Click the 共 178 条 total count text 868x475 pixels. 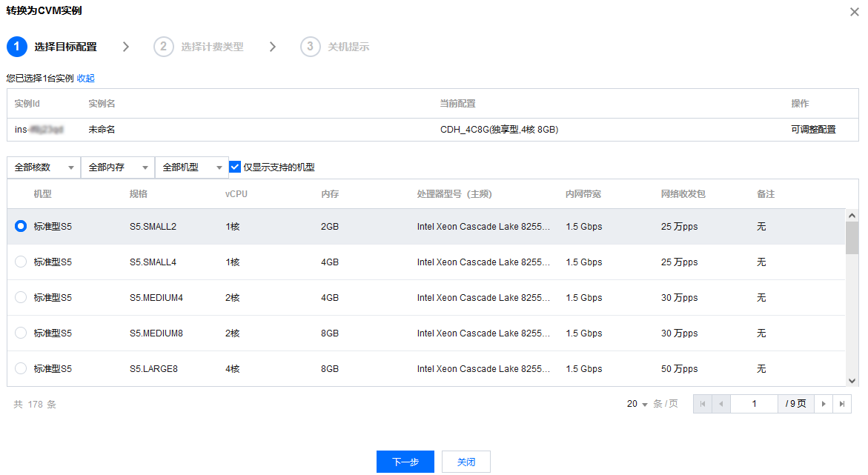pyautogui.click(x=35, y=404)
